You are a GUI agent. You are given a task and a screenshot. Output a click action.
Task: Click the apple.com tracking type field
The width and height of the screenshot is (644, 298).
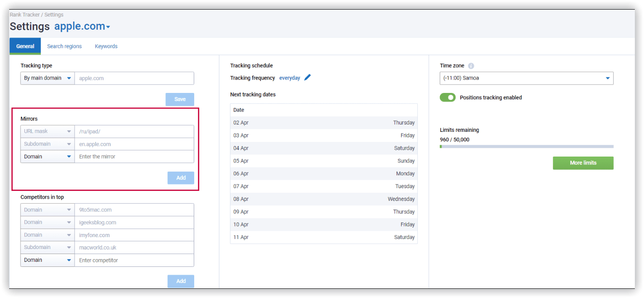pos(134,78)
